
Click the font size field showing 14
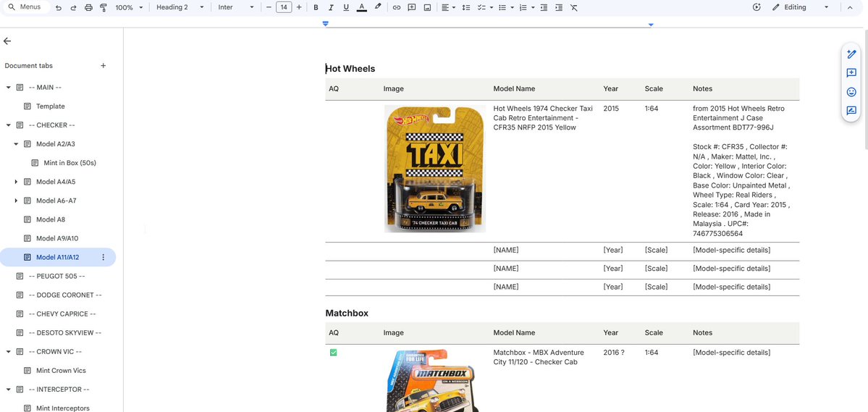click(x=284, y=8)
